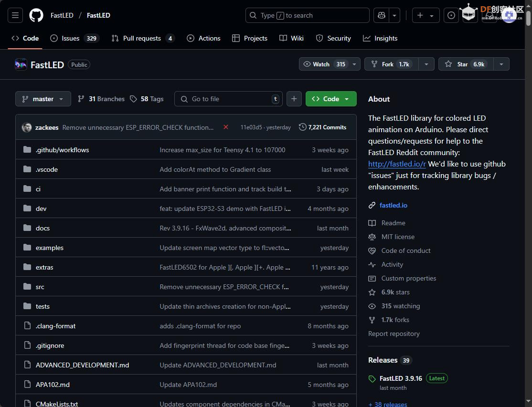Click the link chain icon beside fastled.io
This screenshot has height=407, width=532.
click(x=372, y=205)
